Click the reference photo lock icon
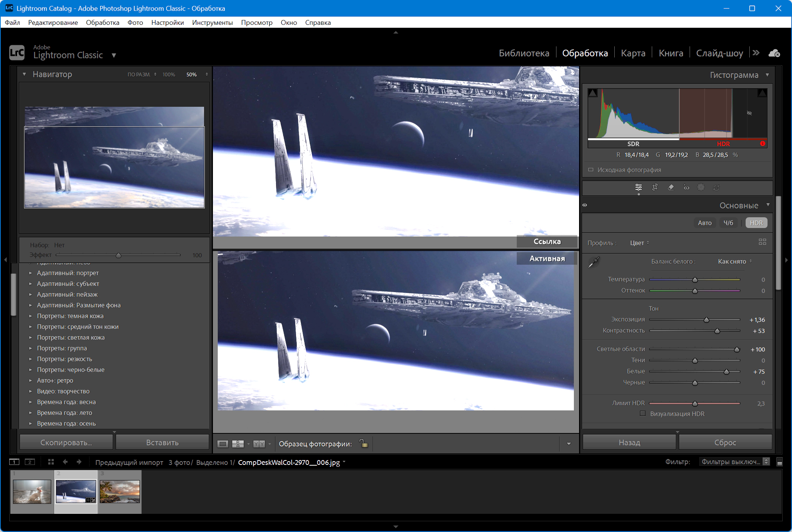792x532 pixels. click(x=364, y=443)
